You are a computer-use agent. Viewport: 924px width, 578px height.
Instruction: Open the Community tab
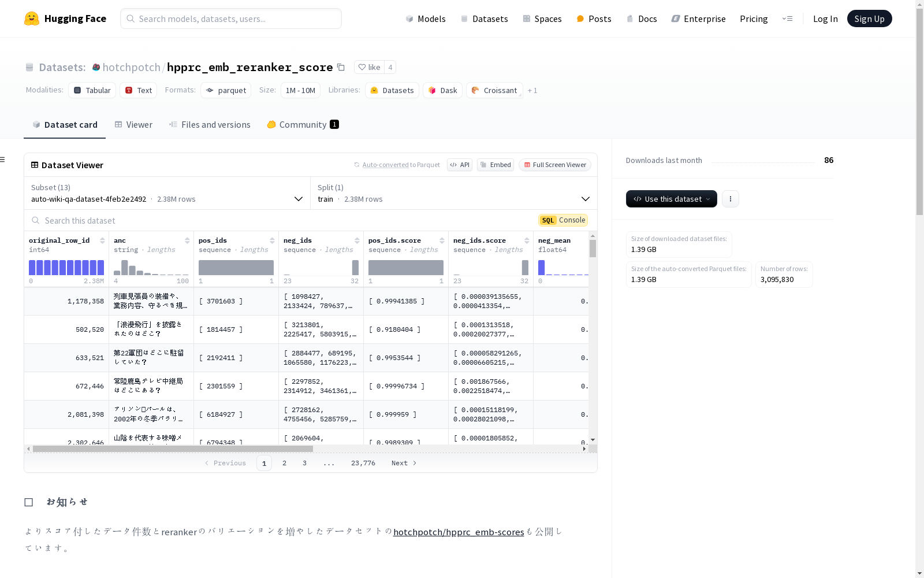[303, 124]
